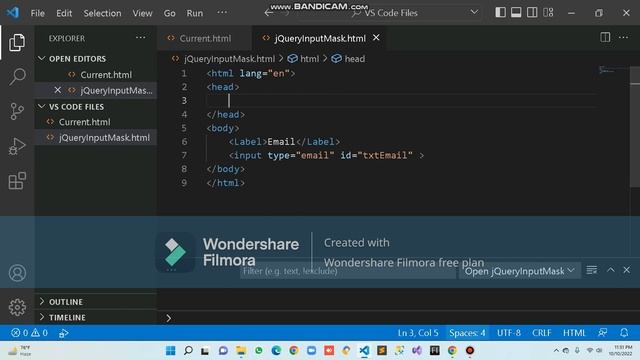Click the feedback icon in status bar

pyautogui.click(x=602, y=333)
